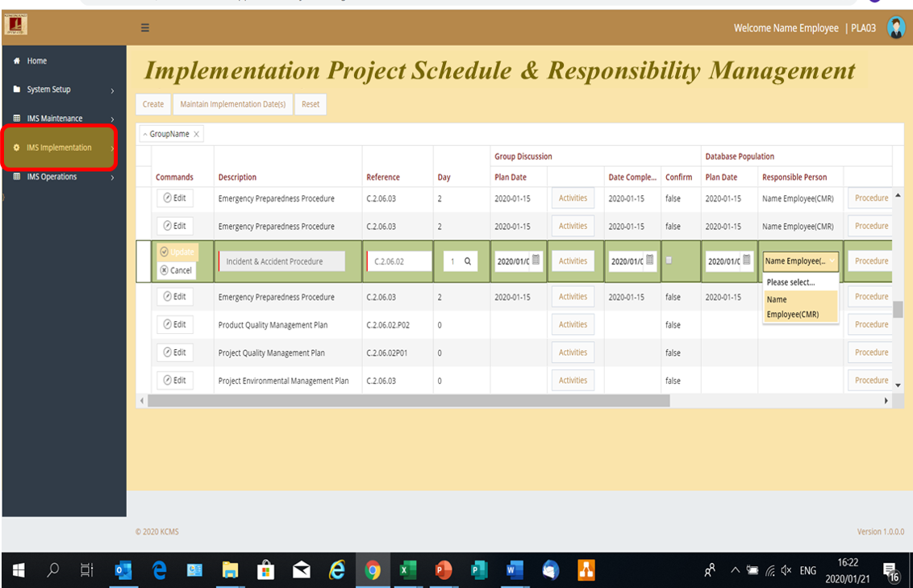Select IMS Operations in the sidebar
The width and height of the screenshot is (913, 588).
pos(50,177)
